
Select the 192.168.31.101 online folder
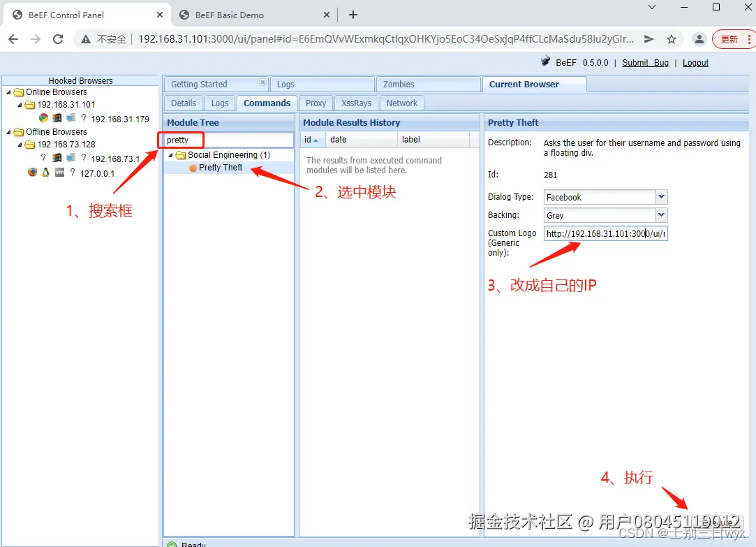click(66, 105)
